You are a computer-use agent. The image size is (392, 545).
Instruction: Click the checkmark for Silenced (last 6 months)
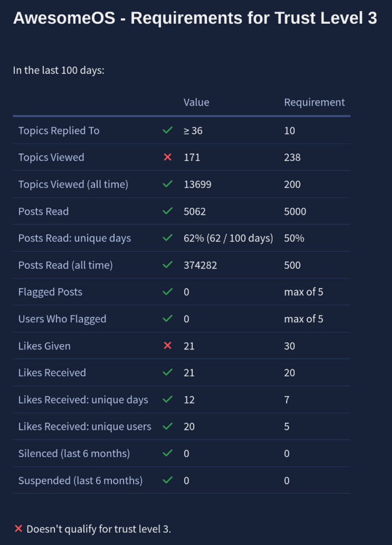[x=168, y=453]
